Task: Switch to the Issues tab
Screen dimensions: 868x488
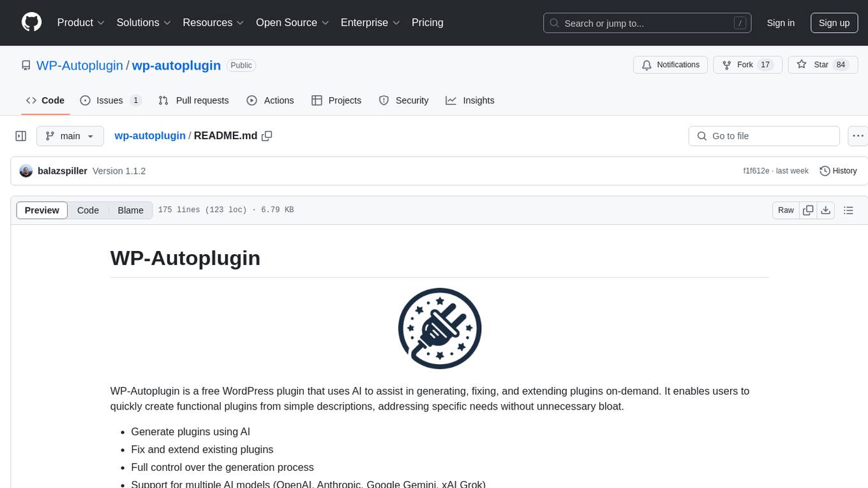Action: coord(110,100)
